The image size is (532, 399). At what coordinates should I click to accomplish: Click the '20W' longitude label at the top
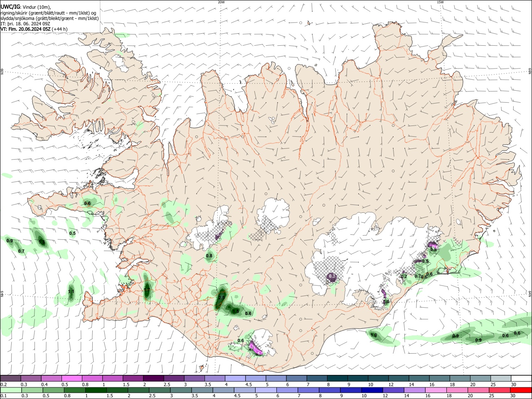tap(221, 2)
